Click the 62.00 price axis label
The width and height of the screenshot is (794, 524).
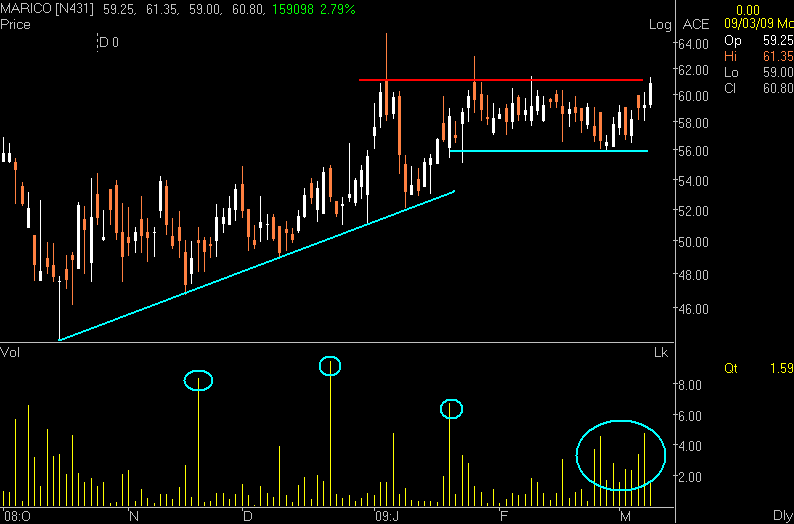(x=694, y=70)
